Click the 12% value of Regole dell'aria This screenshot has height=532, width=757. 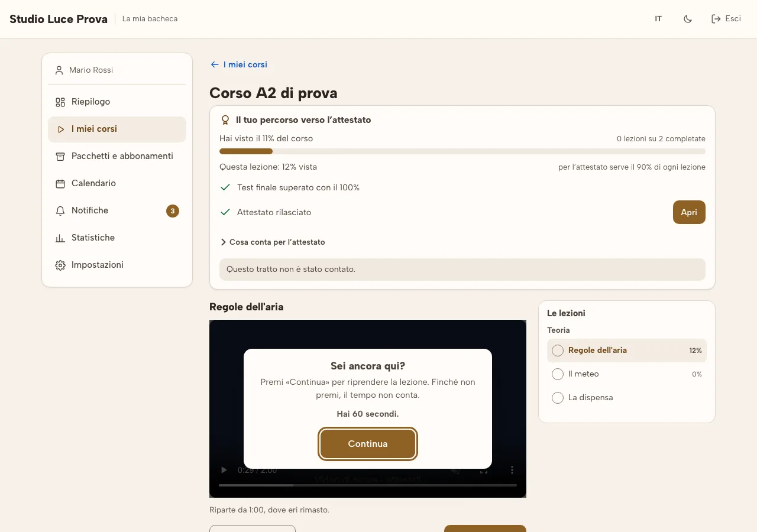coord(695,351)
